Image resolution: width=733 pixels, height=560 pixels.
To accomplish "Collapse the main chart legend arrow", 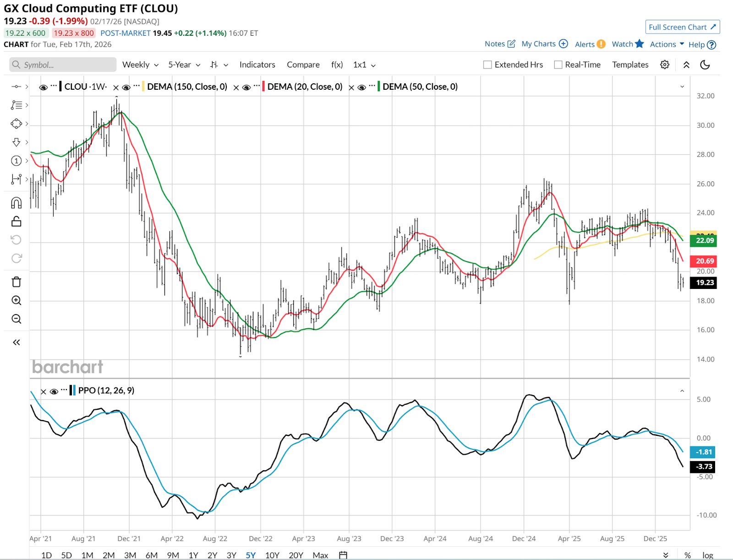I will pos(682,87).
